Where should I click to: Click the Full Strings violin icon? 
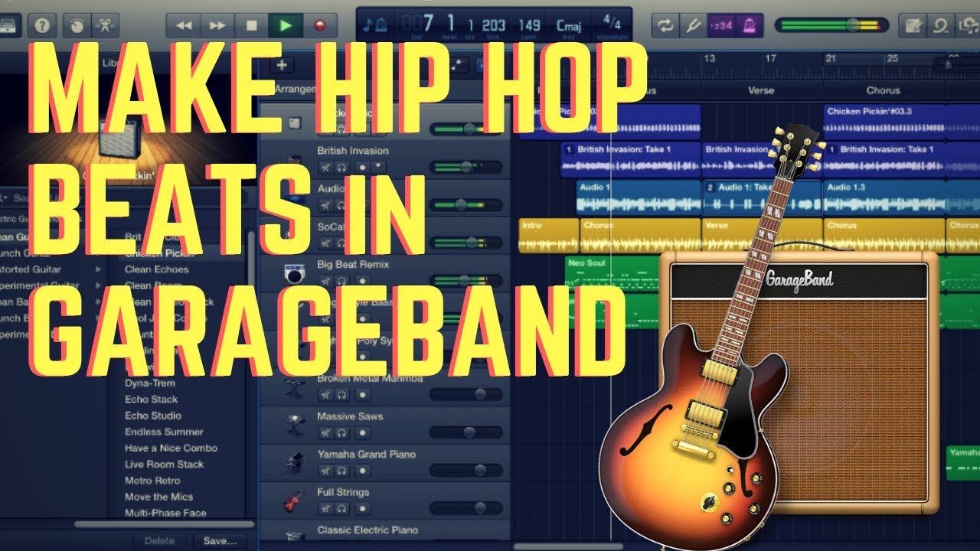(x=293, y=501)
